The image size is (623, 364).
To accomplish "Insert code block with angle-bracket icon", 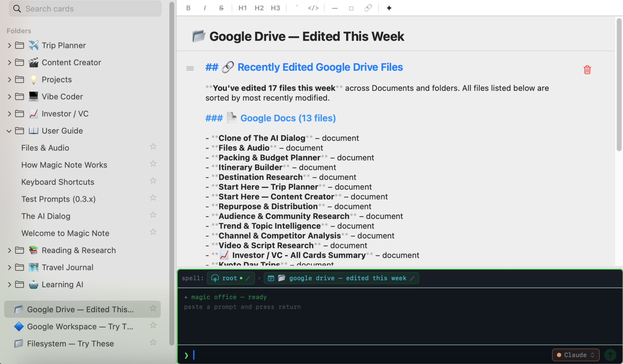I will point(313,8).
